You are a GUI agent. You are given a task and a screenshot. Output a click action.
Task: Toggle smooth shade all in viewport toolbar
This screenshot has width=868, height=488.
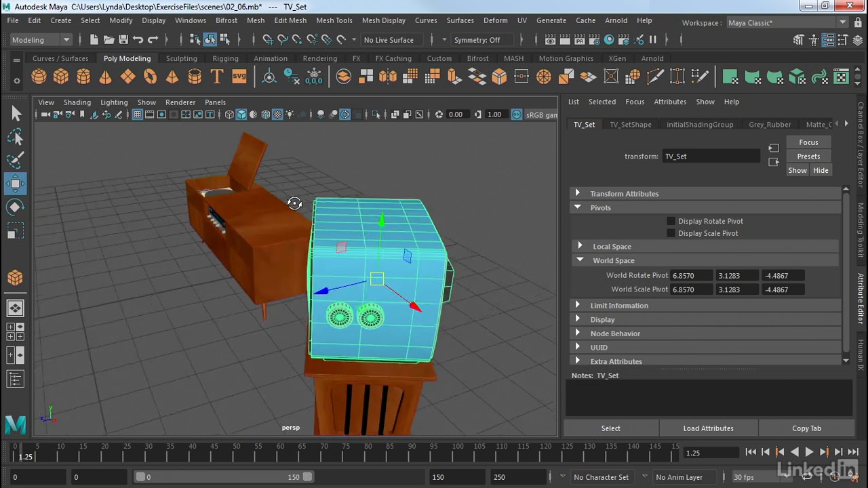[x=241, y=115]
